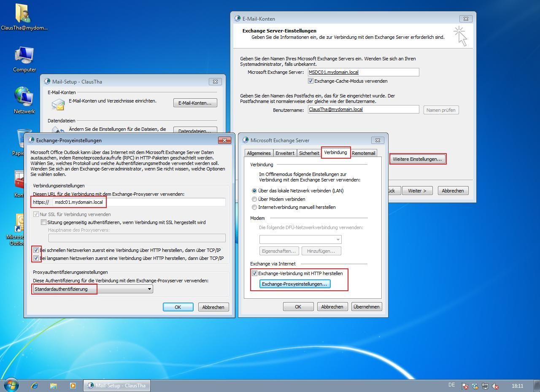Close the Microsoft Exchange Server dialog
Viewport: 540px width, 392px height.
pyautogui.click(x=378, y=140)
